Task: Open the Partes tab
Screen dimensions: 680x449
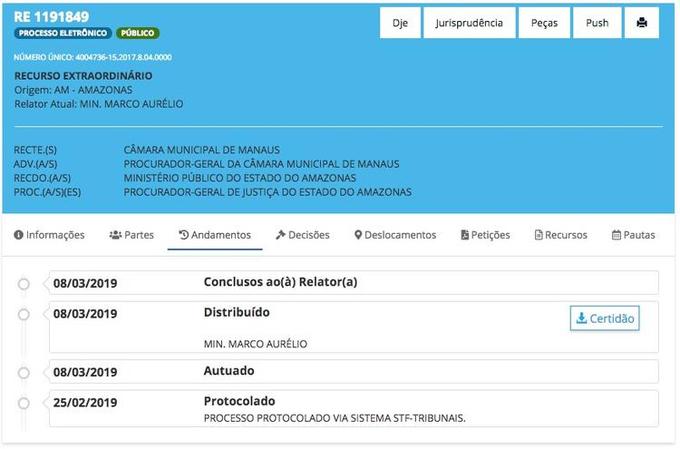Action: point(131,235)
